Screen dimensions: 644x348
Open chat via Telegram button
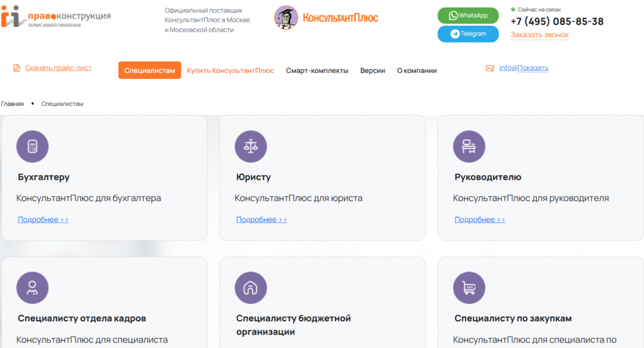pyautogui.click(x=468, y=34)
